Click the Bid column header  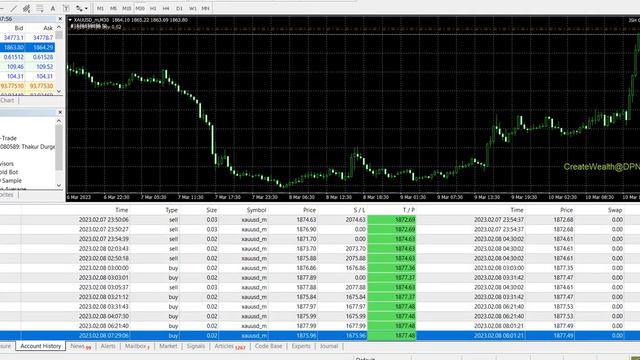coord(18,28)
